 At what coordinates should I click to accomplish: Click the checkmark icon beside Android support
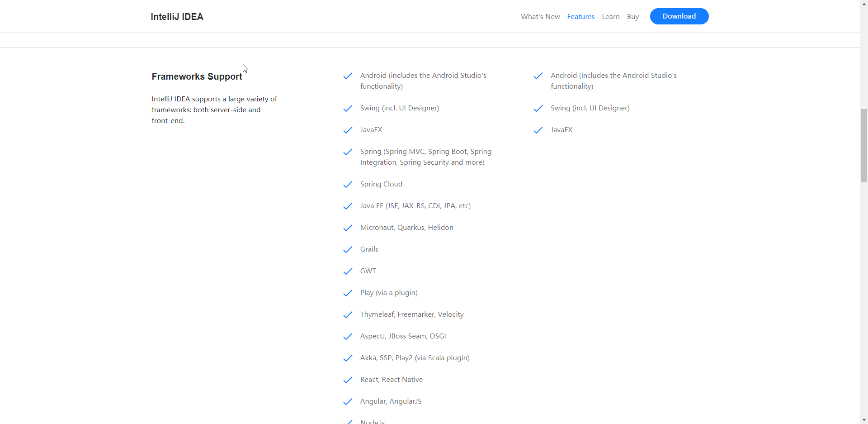tap(348, 76)
